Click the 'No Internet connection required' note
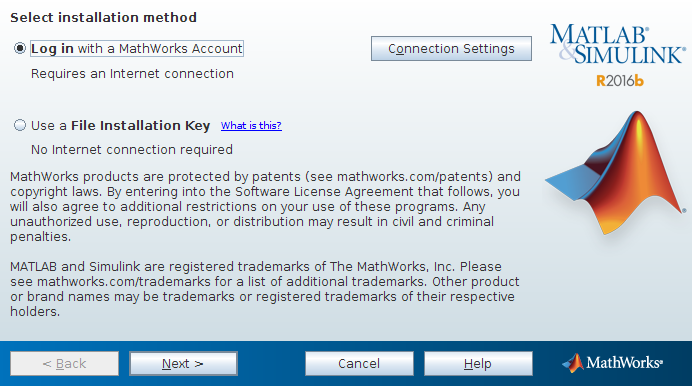Viewport: 692px width, 386px height. (132, 150)
